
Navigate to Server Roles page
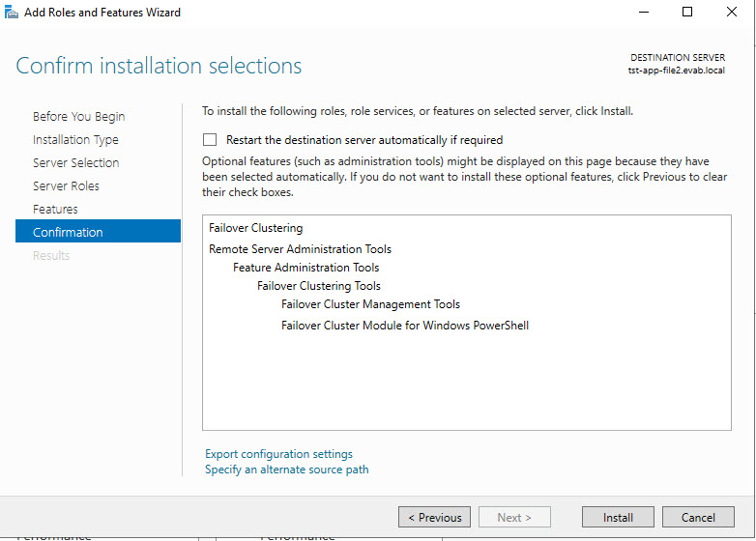pos(66,186)
